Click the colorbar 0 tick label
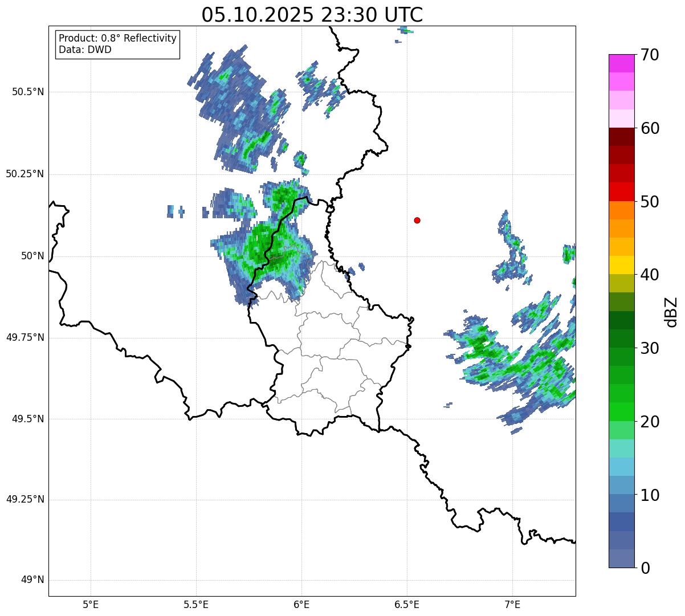The width and height of the screenshot is (685, 616). (645, 568)
